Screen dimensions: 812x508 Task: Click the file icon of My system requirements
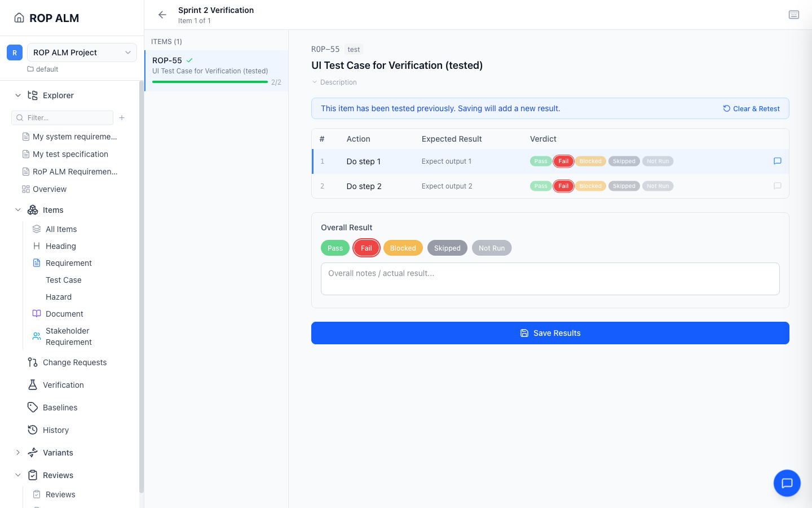pyautogui.click(x=26, y=137)
